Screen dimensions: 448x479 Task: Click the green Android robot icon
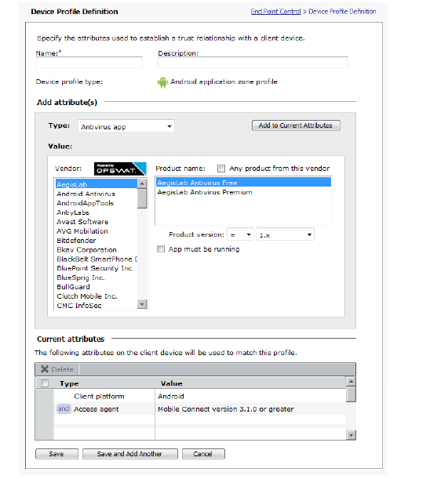pyautogui.click(x=162, y=82)
